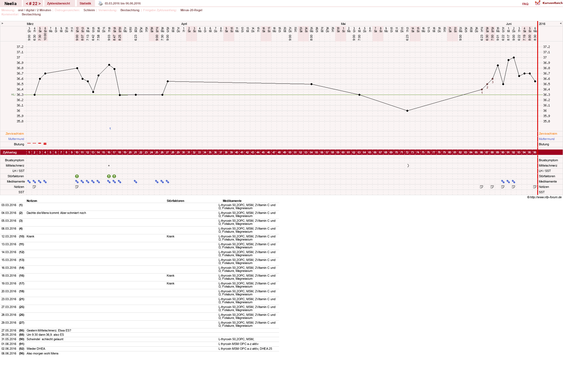This screenshot has height=392, width=563.
Task: Go to next cycle with right arrow
Action: pyautogui.click(x=40, y=4)
